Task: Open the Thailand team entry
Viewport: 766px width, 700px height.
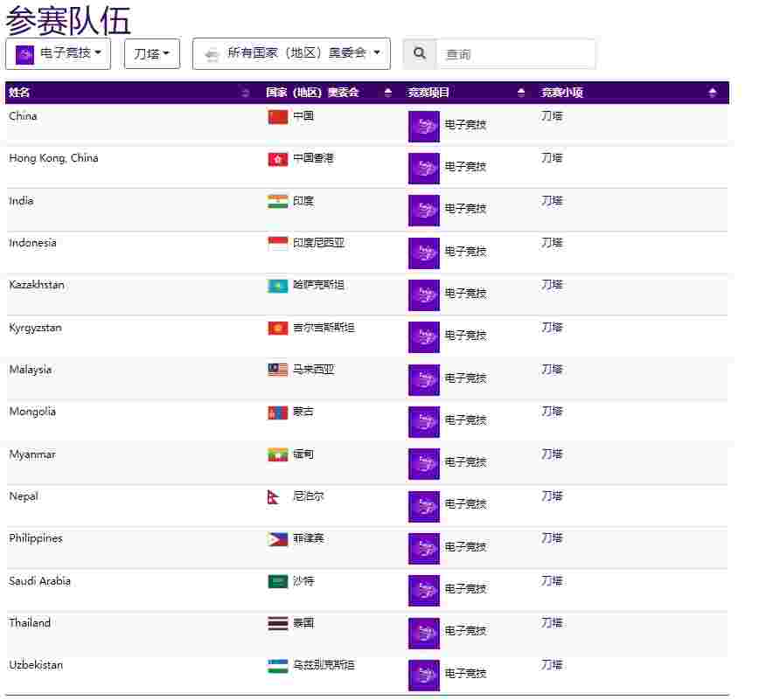Action: coord(30,623)
